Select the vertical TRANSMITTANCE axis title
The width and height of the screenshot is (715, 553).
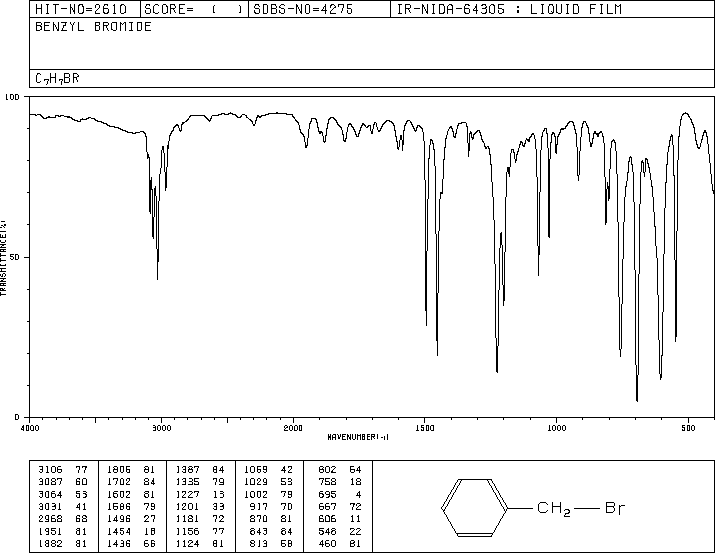click(3, 258)
